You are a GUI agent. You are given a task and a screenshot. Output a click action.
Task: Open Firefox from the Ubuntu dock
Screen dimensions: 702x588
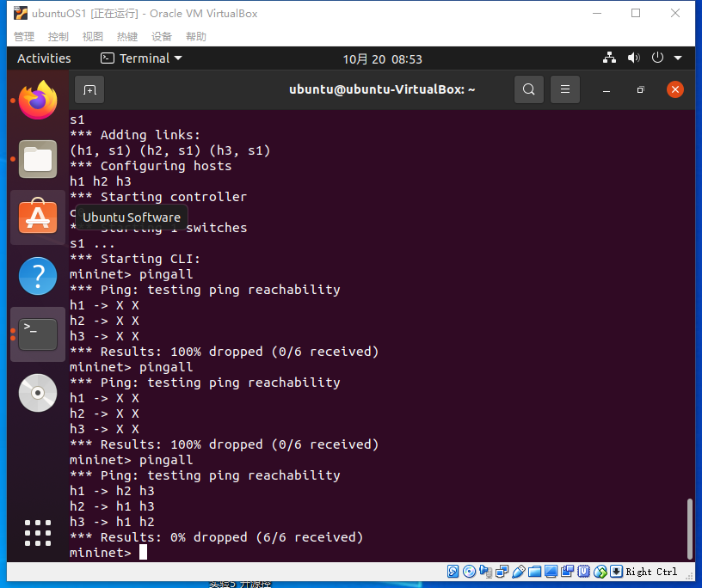pos(38,101)
